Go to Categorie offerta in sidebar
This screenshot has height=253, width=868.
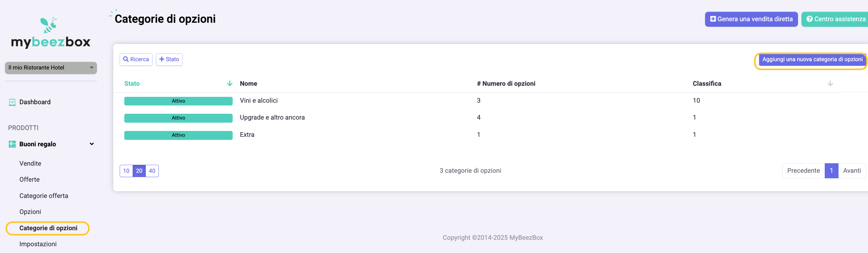(x=44, y=196)
